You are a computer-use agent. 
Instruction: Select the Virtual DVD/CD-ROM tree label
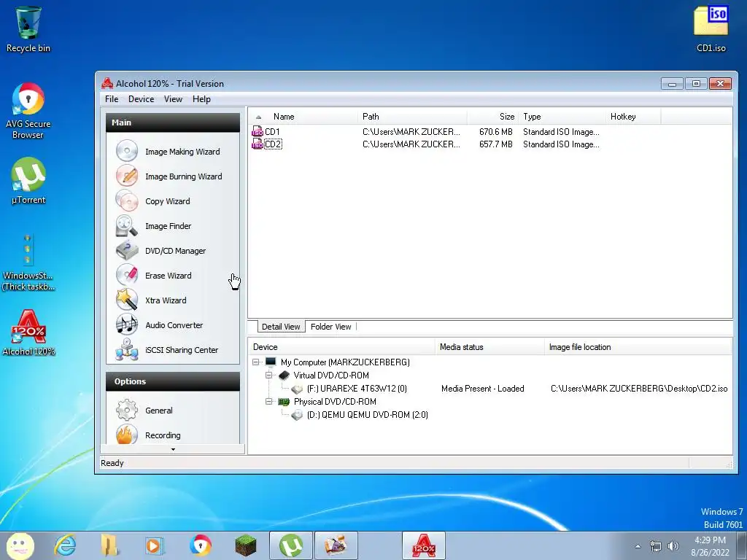[331, 376]
